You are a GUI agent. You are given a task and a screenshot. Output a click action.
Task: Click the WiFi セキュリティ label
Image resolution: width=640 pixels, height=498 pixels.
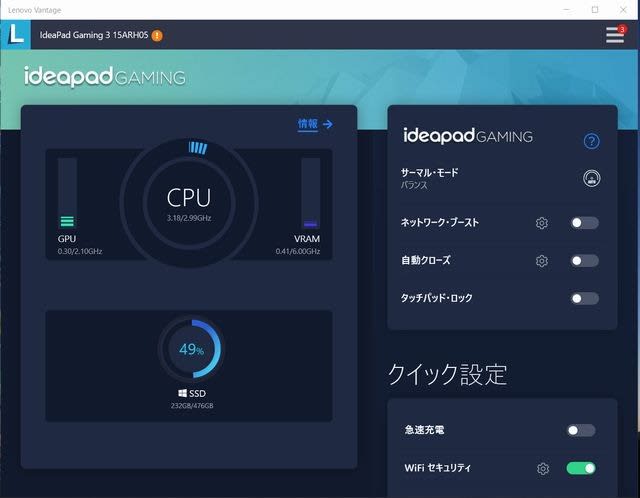point(438,468)
